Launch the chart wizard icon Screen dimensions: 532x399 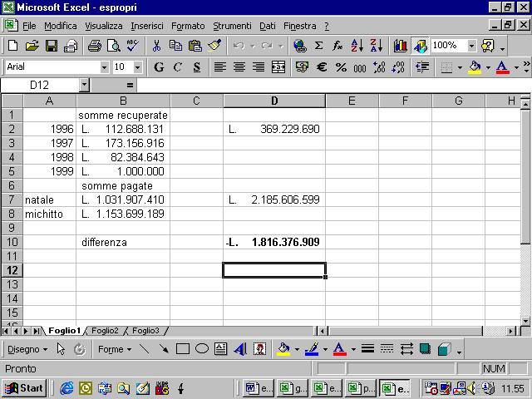pos(400,46)
